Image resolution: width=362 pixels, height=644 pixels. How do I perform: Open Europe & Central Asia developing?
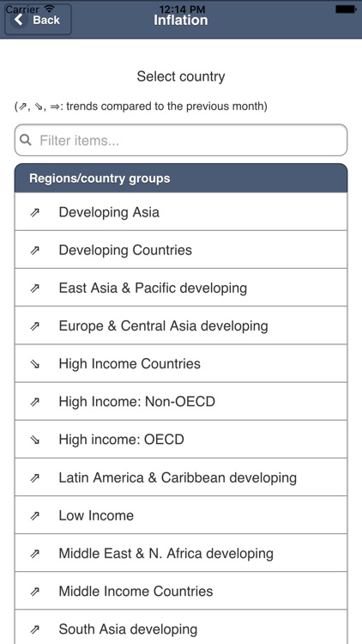click(x=181, y=325)
